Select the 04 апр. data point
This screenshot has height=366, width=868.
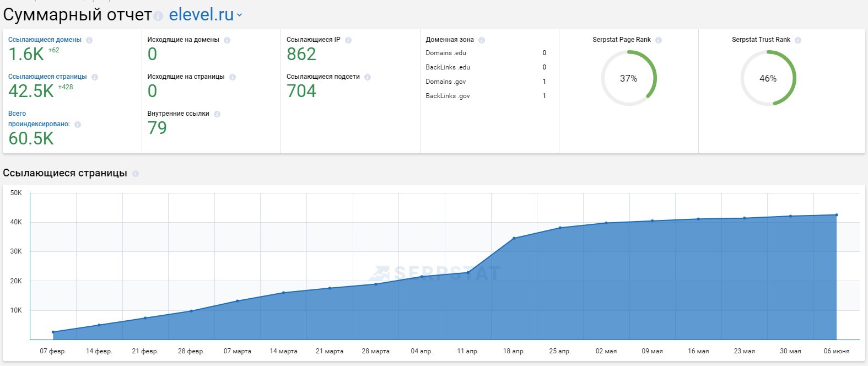click(422, 276)
